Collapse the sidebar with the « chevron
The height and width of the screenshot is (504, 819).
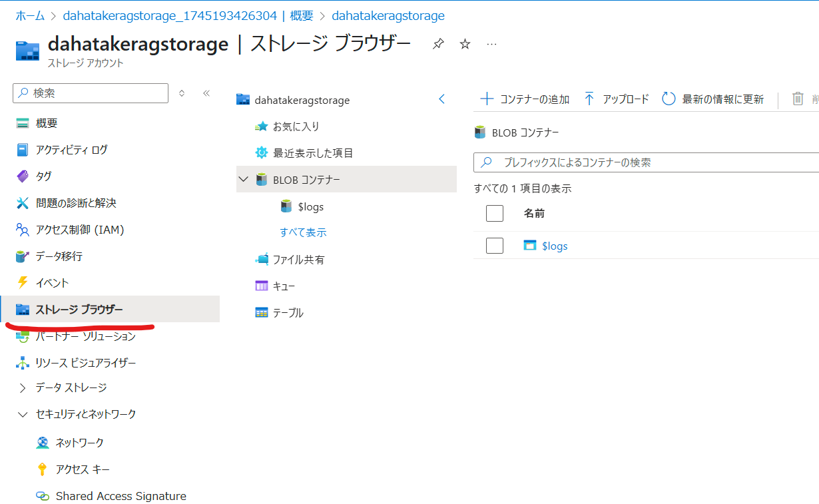(206, 93)
